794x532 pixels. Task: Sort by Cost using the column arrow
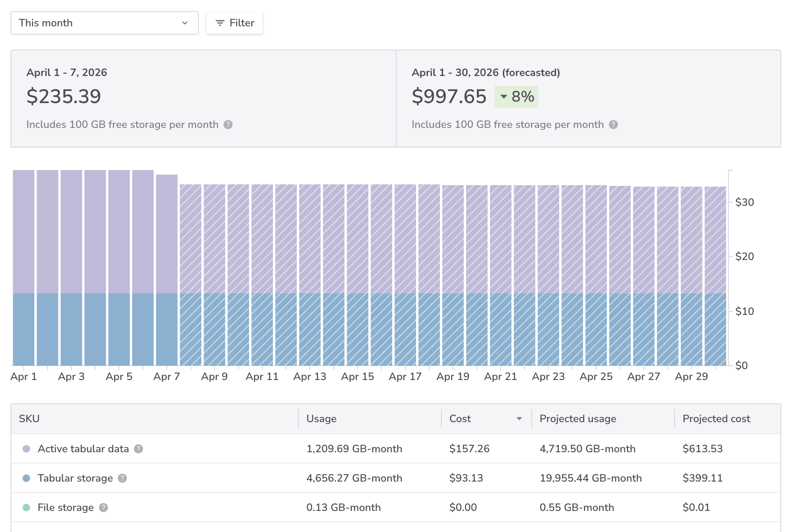pos(519,419)
